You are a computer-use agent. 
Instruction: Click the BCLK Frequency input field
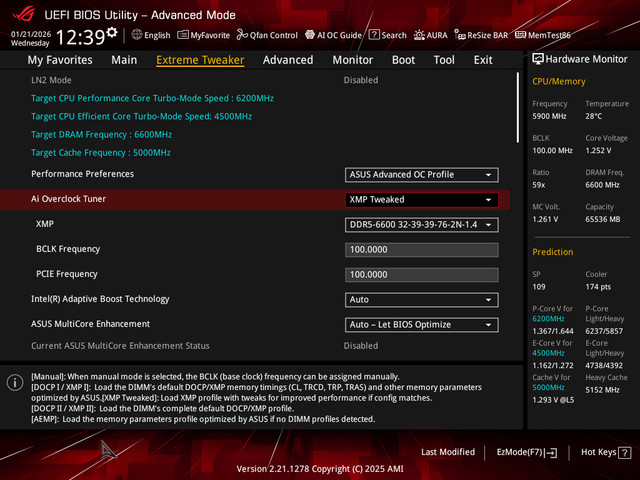(422, 250)
